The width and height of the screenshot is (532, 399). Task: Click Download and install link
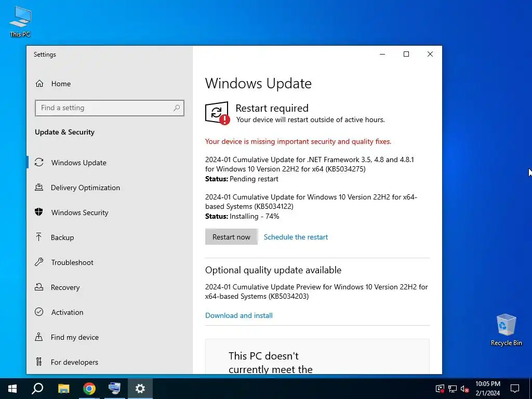click(x=239, y=315)
